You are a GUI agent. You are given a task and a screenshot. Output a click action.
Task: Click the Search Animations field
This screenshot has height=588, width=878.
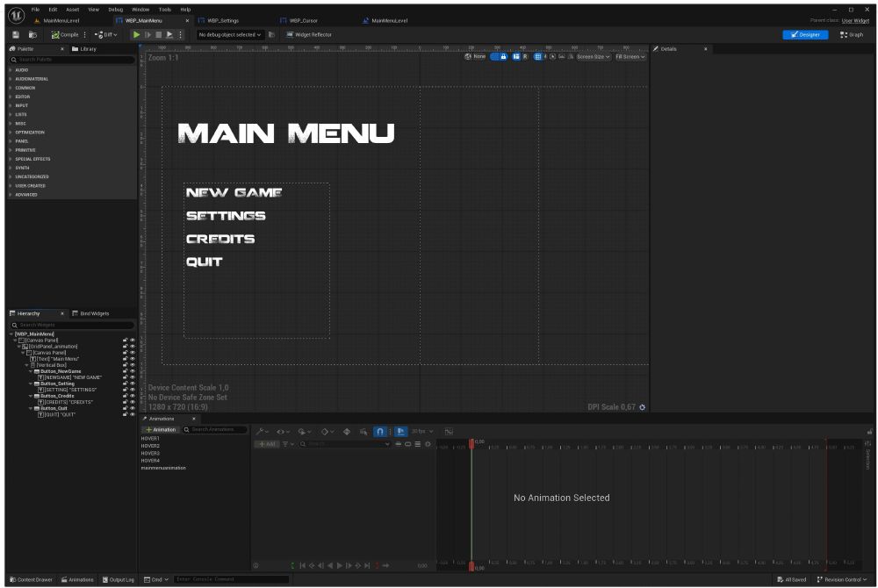pos(215,430)
